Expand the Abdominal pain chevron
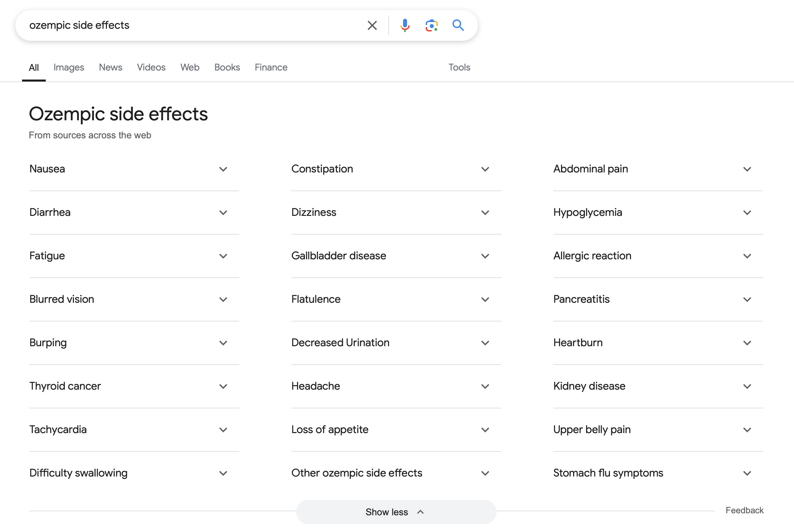Screen dimensions: 794x532 [747, 169]
